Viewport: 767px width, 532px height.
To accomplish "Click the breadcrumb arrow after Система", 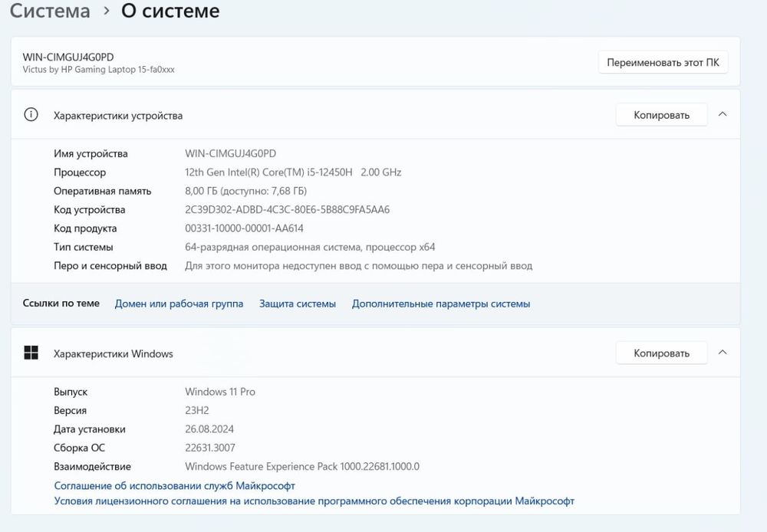I will click(x=106, y=11).
